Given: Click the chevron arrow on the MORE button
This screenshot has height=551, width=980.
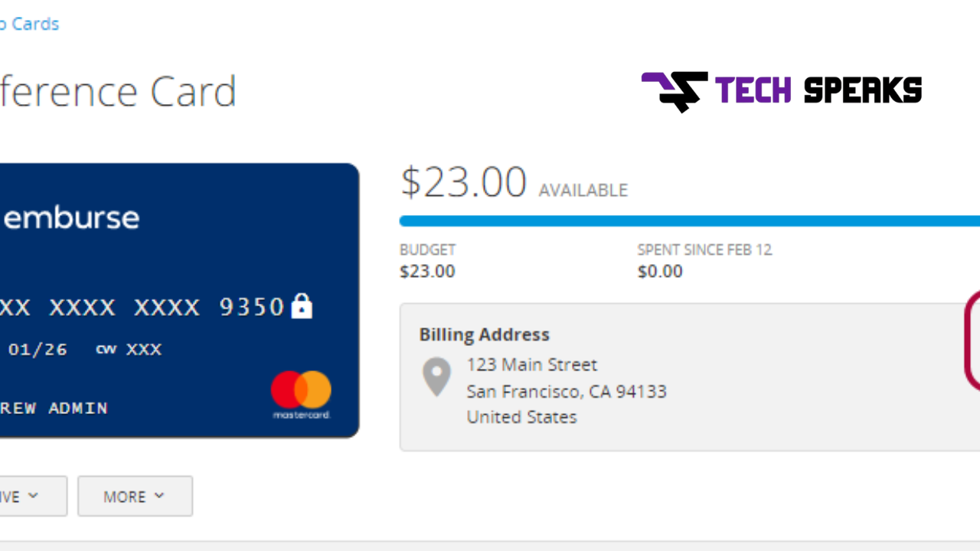Looking at the screenshot, I should tap(159, 495).
